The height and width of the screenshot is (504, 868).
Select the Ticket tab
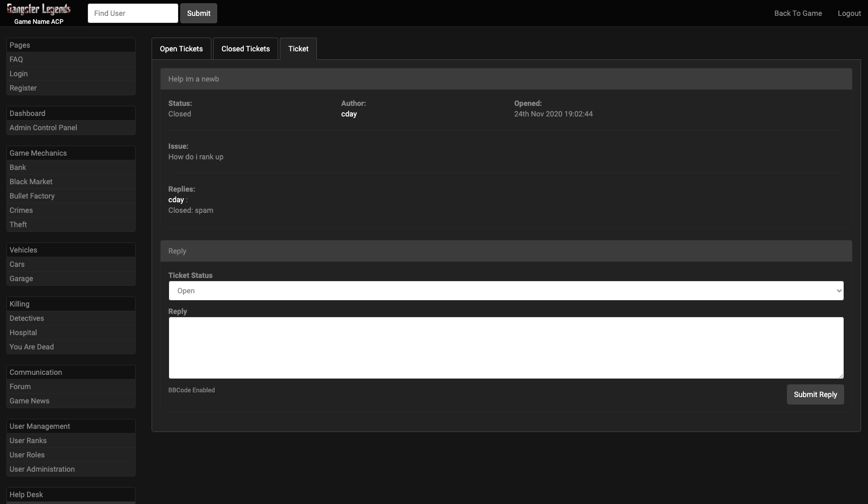coord(298,49)
